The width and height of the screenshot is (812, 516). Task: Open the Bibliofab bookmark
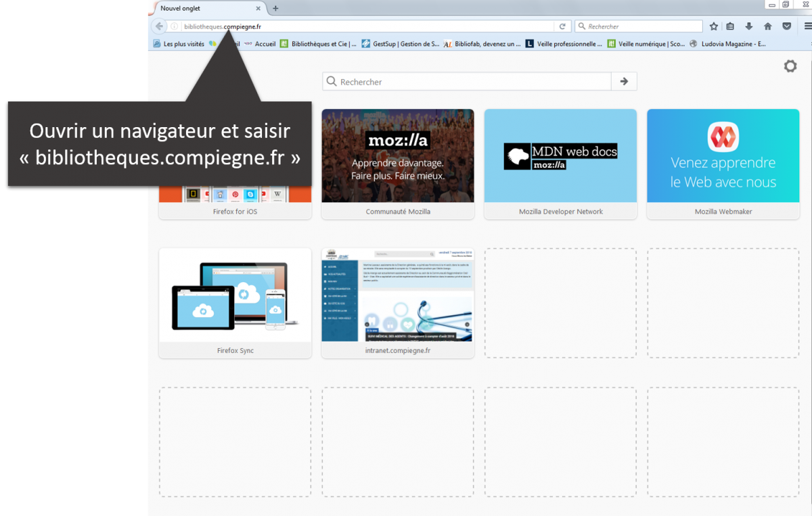coord(482,44)
